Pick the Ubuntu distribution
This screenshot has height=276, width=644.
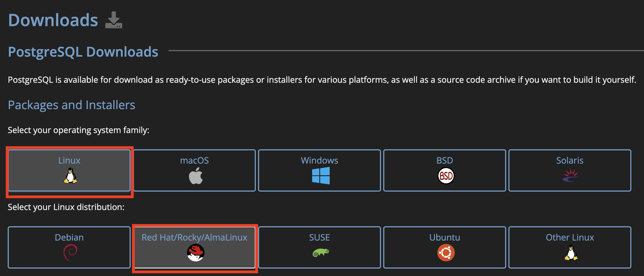(x=445, y=247)
